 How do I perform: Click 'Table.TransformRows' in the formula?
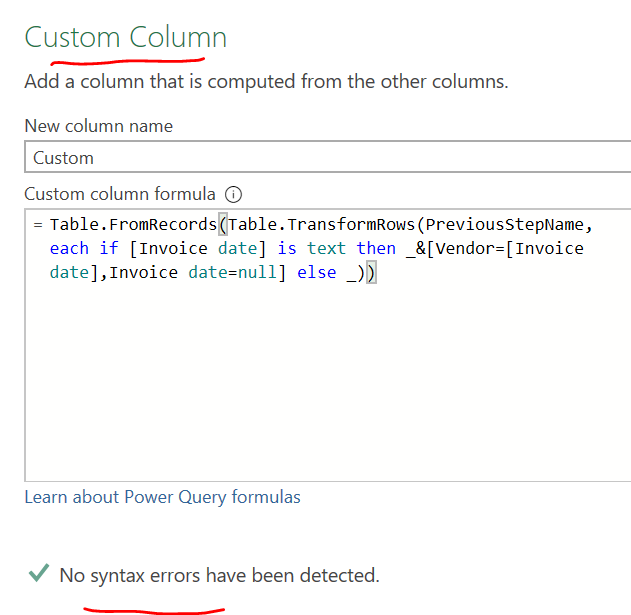point(322,224)
